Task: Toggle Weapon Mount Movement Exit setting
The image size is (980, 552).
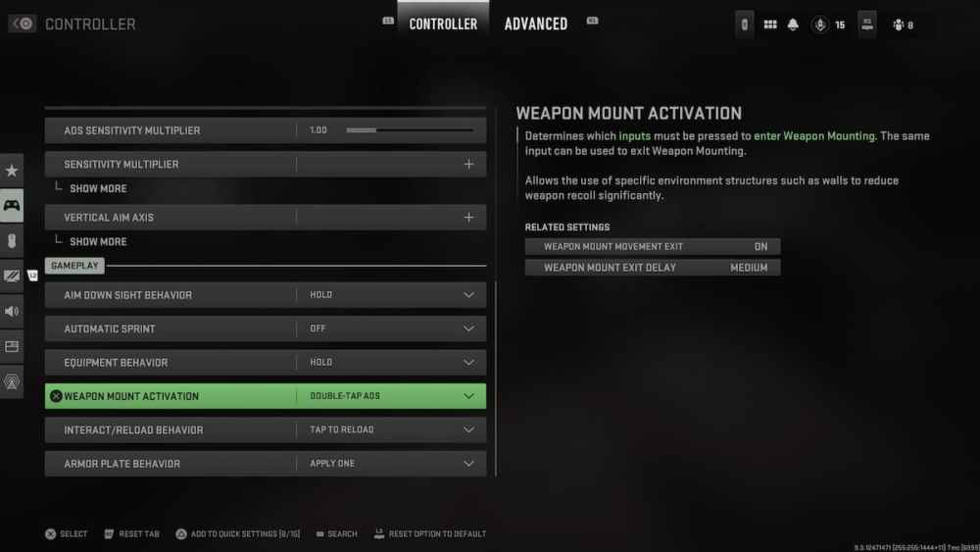Action: (653, 246)
